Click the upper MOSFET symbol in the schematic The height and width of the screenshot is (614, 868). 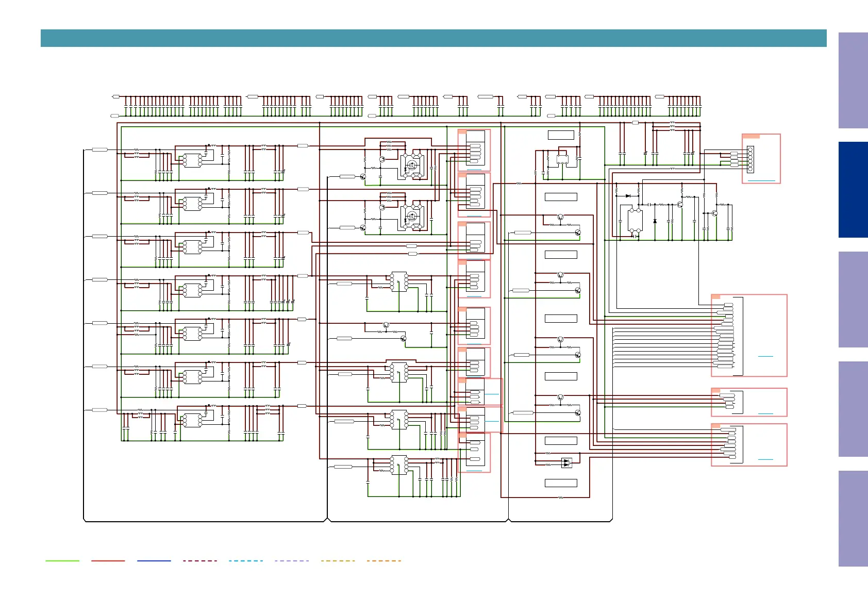point(412,165)
